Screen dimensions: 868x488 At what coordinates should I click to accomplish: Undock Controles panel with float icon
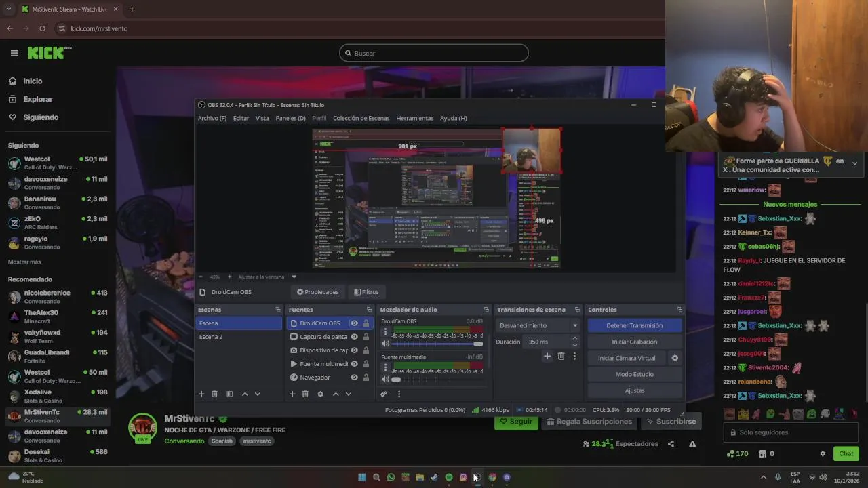[x=679, y=310]
